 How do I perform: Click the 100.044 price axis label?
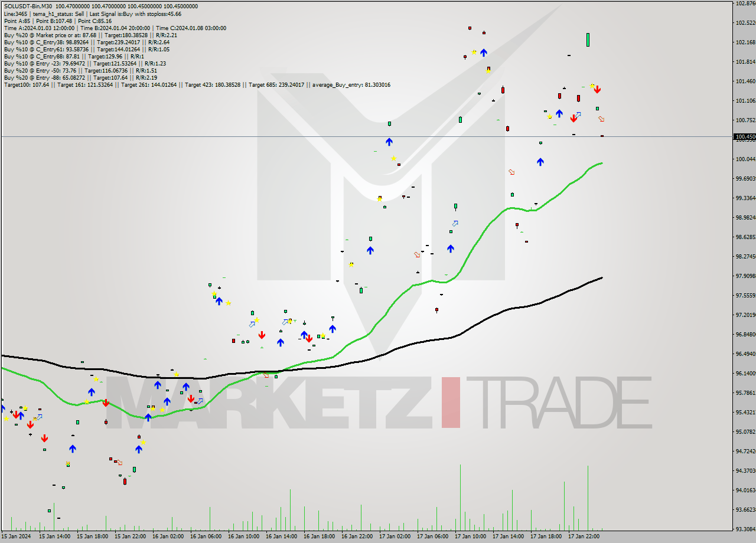[745, 159]
